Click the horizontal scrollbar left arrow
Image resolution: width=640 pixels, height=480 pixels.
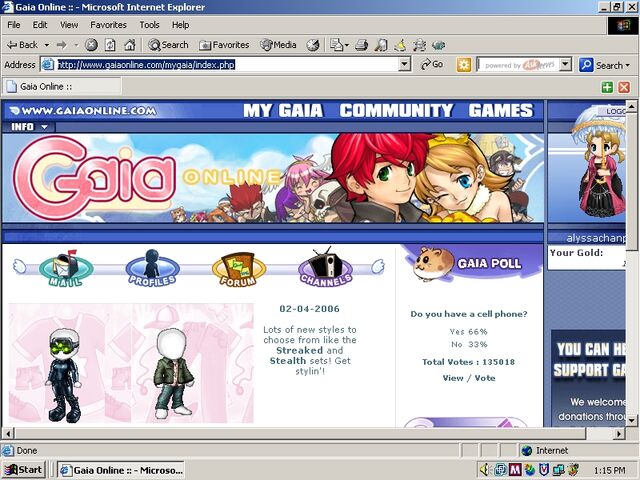8,433
